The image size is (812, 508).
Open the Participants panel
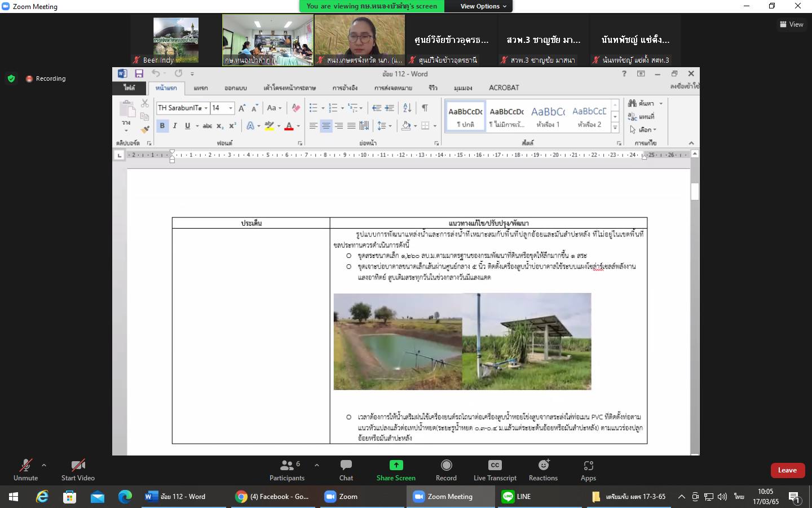[286, 470]
